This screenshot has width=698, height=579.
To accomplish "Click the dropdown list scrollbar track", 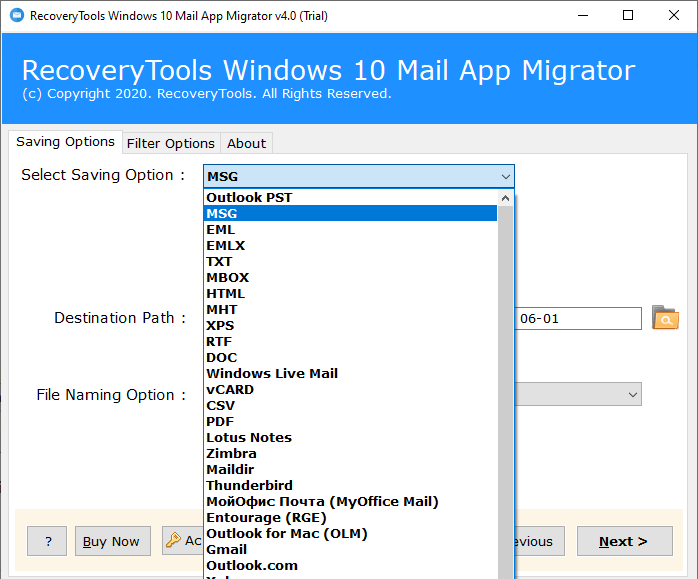I will click(x=505, y=392).
